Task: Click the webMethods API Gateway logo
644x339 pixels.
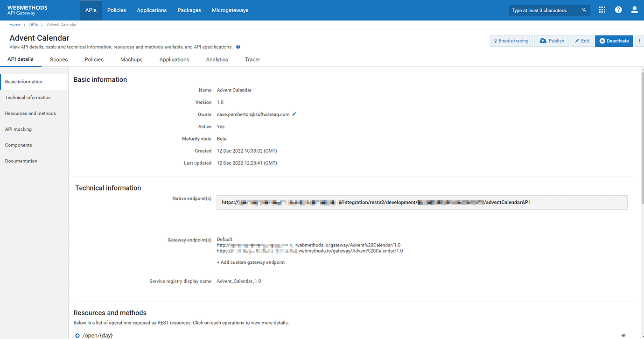Action: [x=27, y=10]
